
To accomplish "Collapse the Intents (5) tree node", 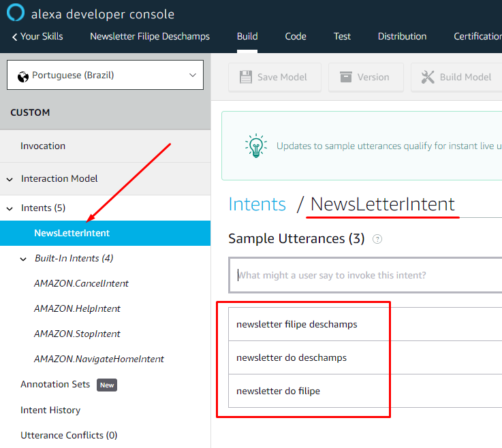I will point(10,208).
